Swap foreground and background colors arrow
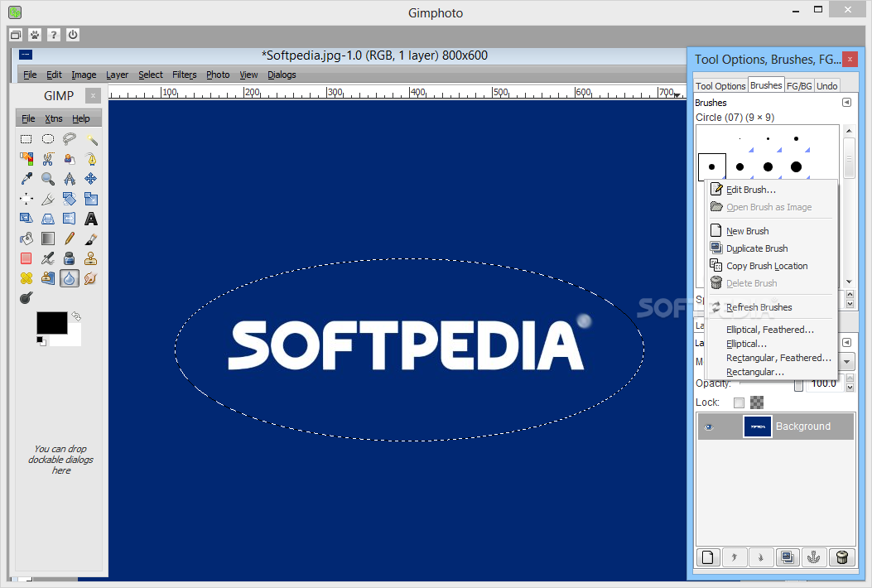This screenshot has height=588, width=872. [76, 316]
